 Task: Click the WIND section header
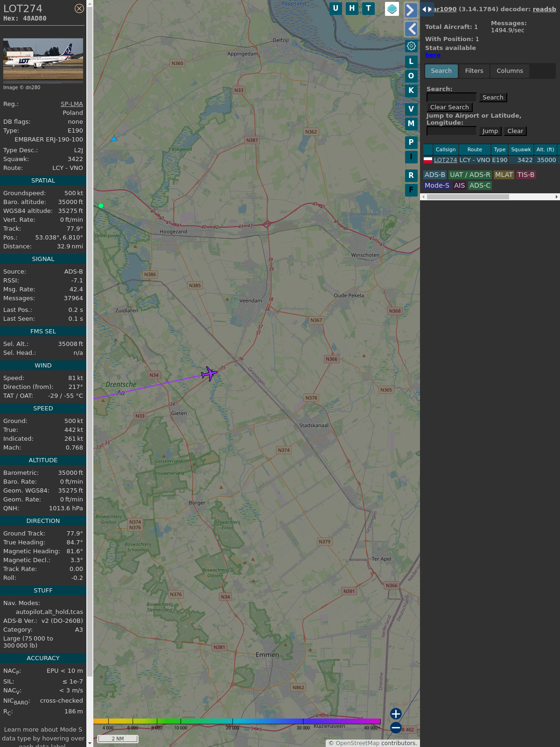[43, 365]
